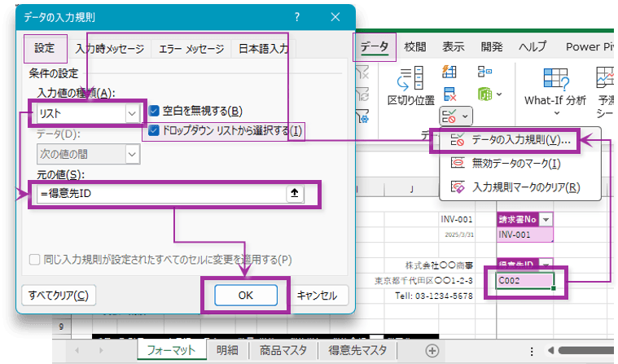618x364 pixels.
Task: Open the 校閲 ribbon tab
Action: [415, 47]
